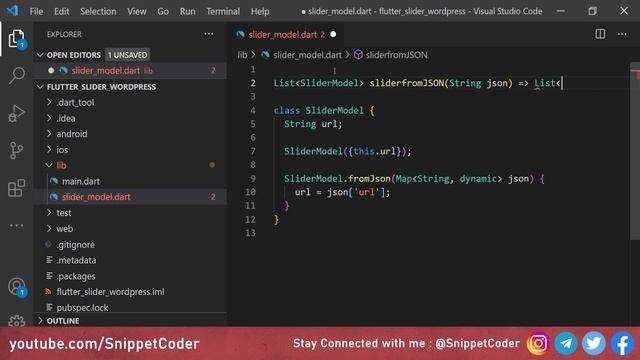Click sliderfromJSON breadcrumb segment
The image size is (640, 360).
396,55
